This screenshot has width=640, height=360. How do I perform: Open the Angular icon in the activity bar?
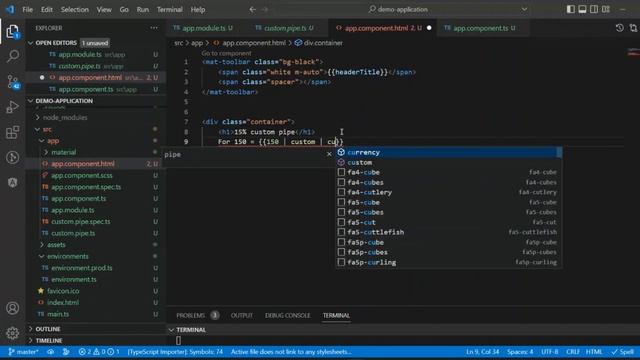tap(12, 182)
